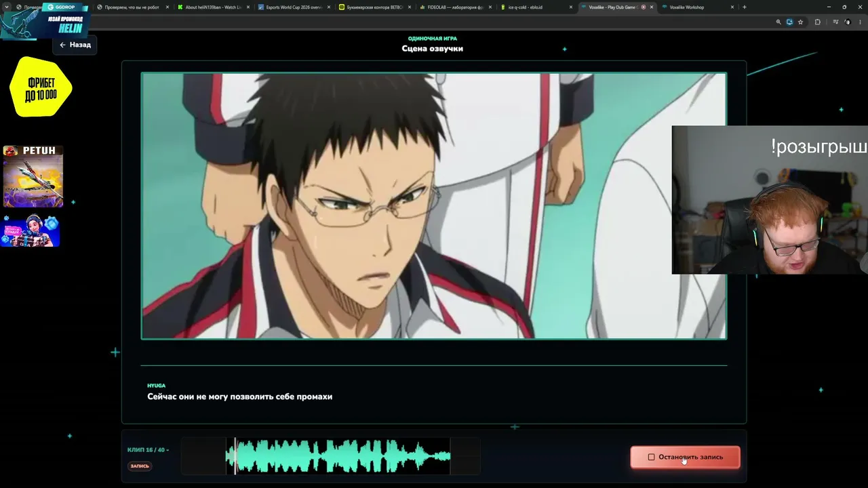Switch to the ice q-cold eblo.id tab
The width and height of the screenshot is (868, 488).
(x=536, y=7)
